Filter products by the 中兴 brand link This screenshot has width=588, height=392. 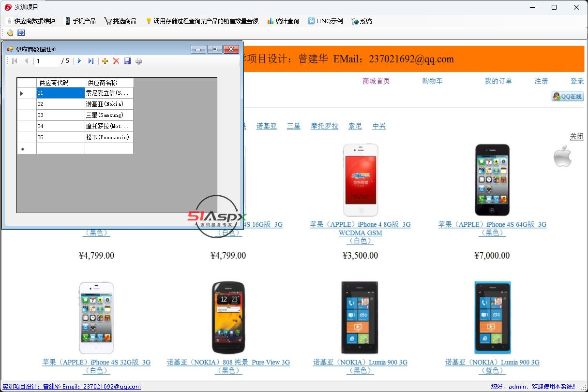point(379,126)
